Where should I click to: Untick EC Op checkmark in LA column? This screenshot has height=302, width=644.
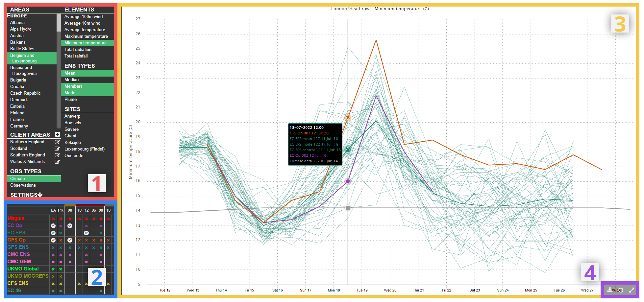coord(53,226)
